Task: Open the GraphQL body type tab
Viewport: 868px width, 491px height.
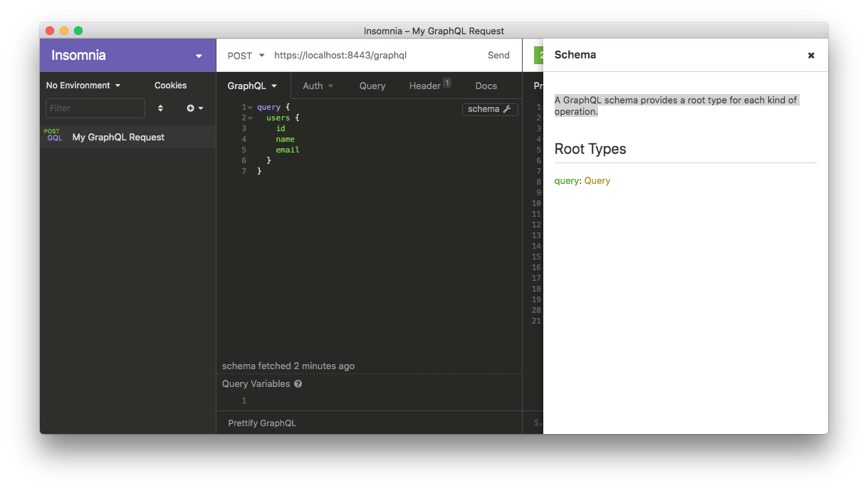Action: coord(253,86)
